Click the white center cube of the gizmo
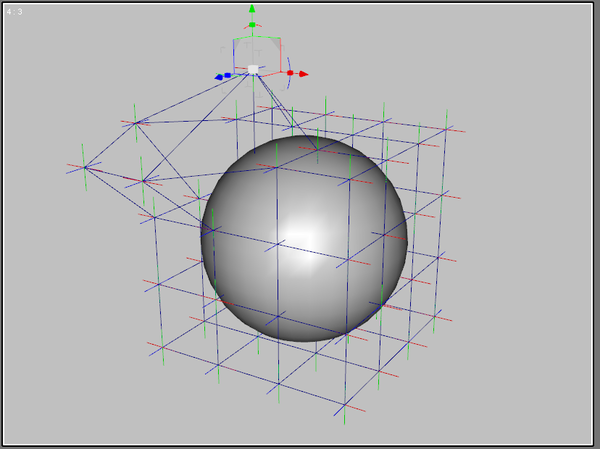 click(x=253, y=69)
